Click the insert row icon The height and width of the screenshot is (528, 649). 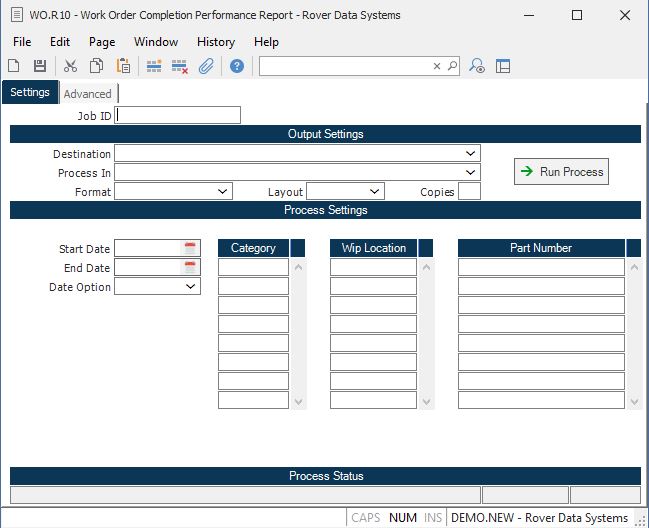point(154,66)
